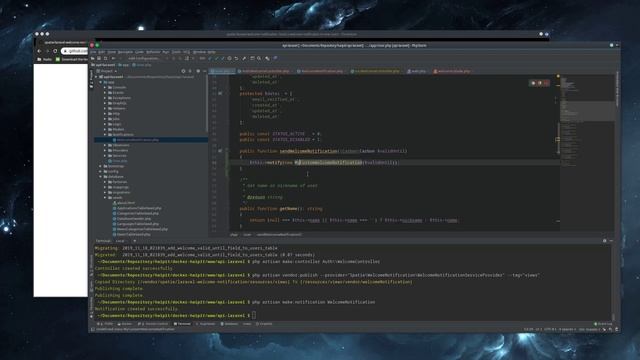The width and height of the screenshot is (640, 360).
Task: Collapse the seeds folder
Action: tap(105, 198)
